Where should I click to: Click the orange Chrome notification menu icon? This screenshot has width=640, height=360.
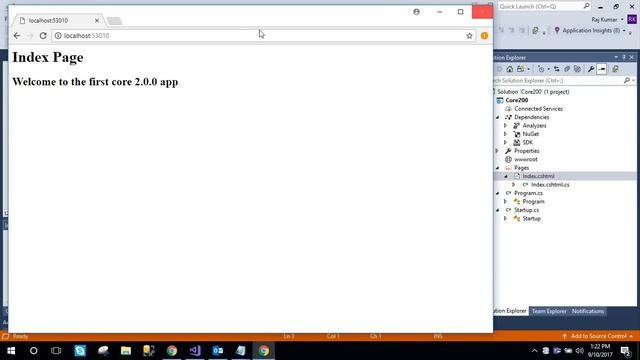484,36
